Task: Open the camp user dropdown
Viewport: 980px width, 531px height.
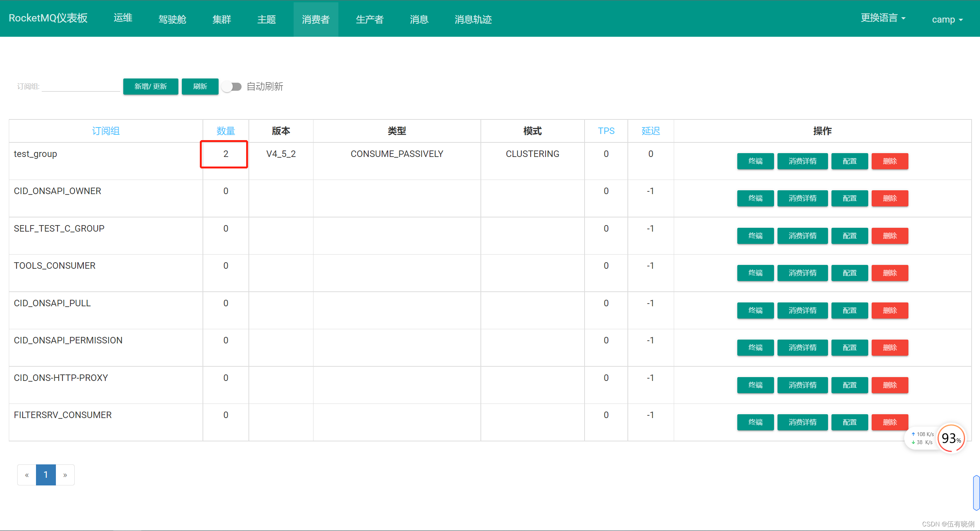Action: click(947, 19)
